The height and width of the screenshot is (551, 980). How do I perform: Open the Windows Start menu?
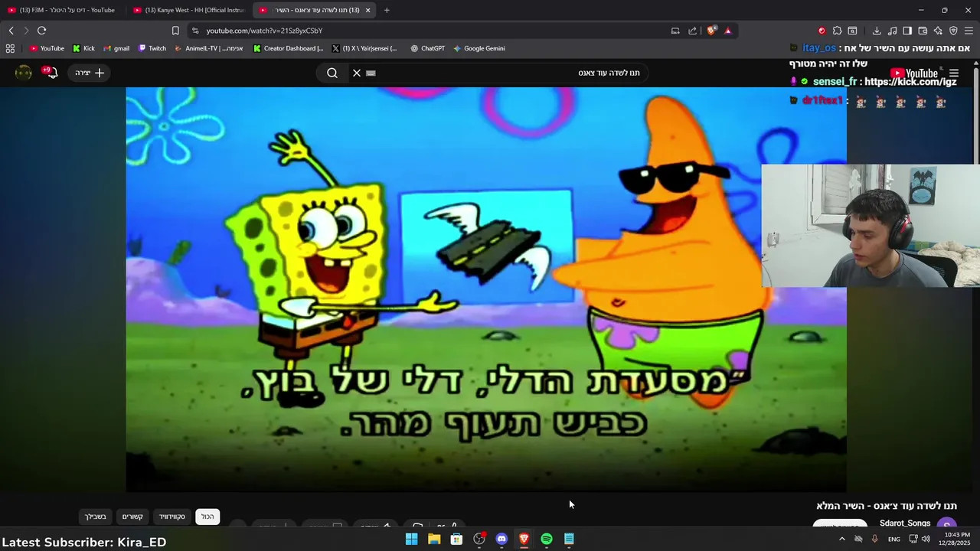coord(411,539)
